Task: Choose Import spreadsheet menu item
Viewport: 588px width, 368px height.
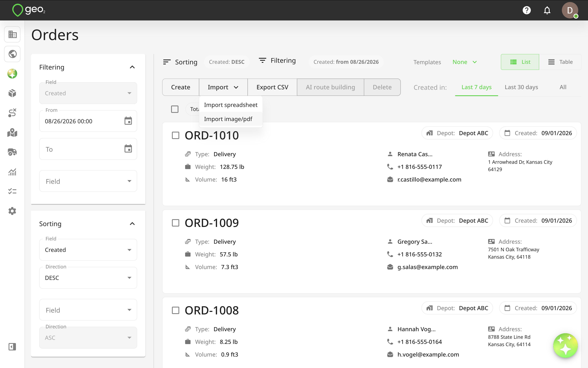Action: click(231, 105)
